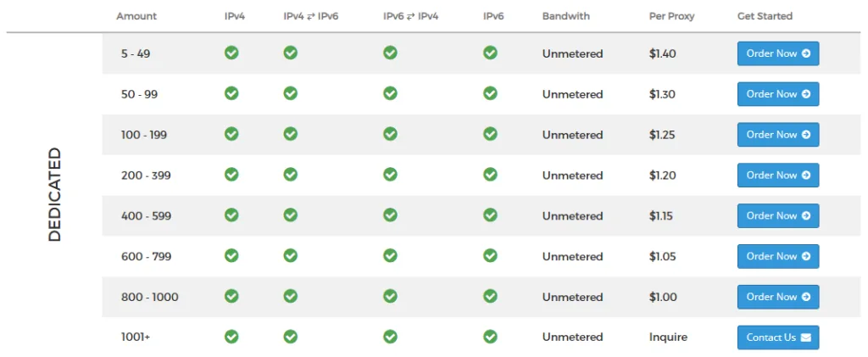868x357 pixels.
Task: Click Contact Us for 1001+ proxies
Action: click(x=777, y=337)
